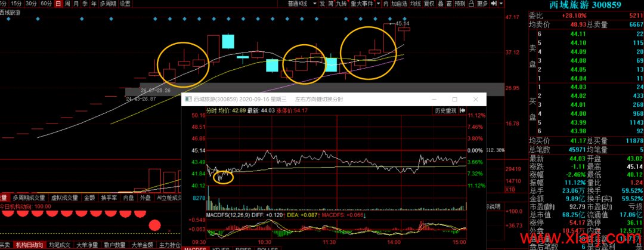Viewport: 644px width, 250px height.
Task: Click the padlock lock icon
Action: click(470, 4)
